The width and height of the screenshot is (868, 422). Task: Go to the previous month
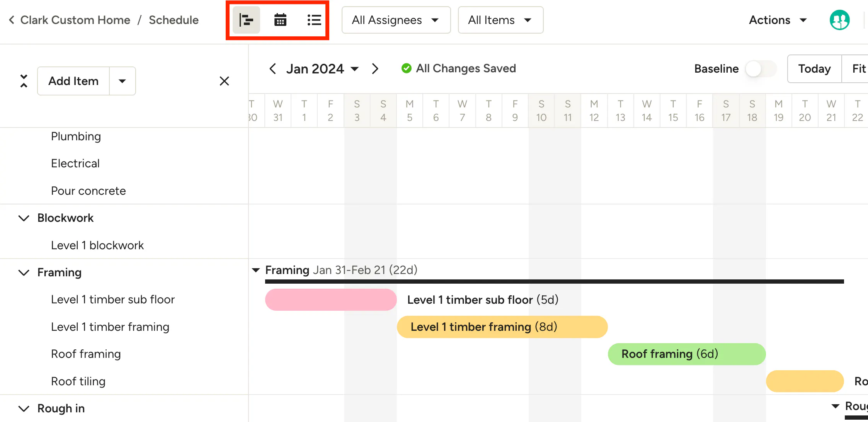273,69
